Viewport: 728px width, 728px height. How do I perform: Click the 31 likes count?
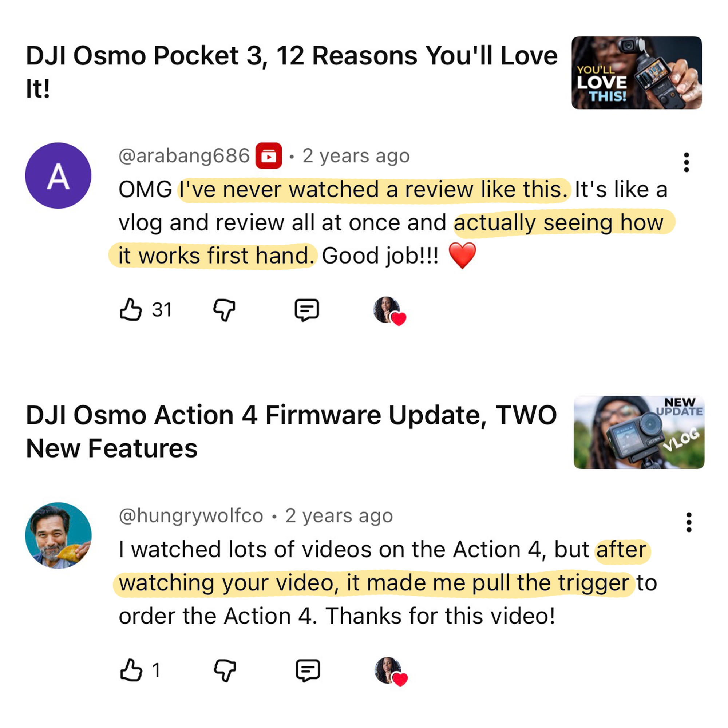point(162,310)
